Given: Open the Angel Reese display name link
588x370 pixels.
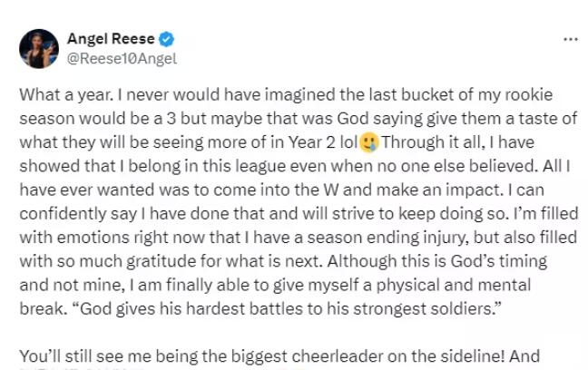Looking at the screenshot, I should coord(113,40).
